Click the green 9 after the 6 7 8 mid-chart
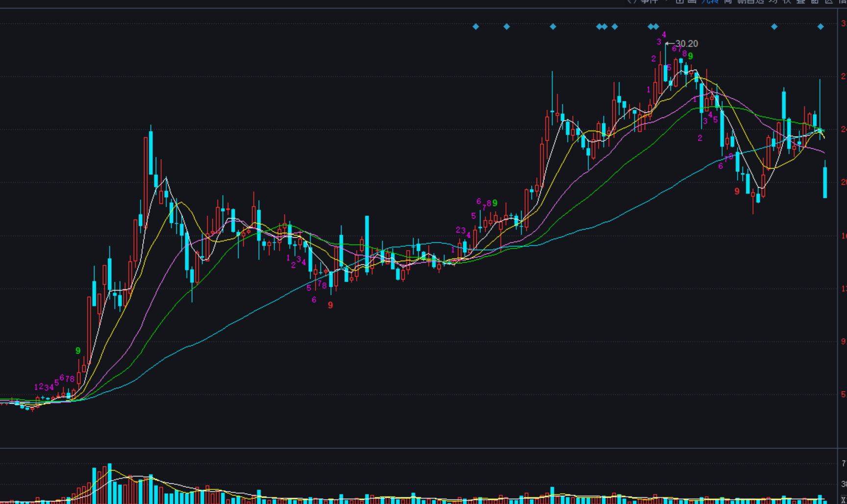This screenshot has height=504, width=847. tap(495, 203)
